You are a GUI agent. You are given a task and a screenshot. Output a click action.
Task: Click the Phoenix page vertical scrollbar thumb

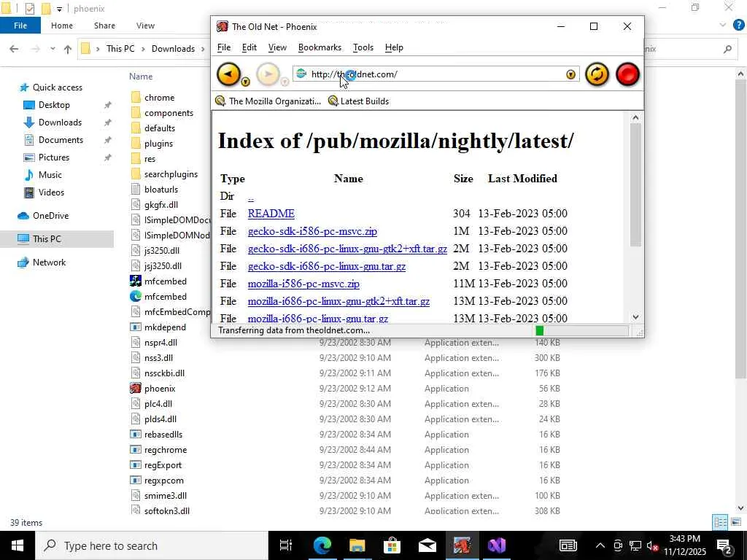click(x=635, y=184)
